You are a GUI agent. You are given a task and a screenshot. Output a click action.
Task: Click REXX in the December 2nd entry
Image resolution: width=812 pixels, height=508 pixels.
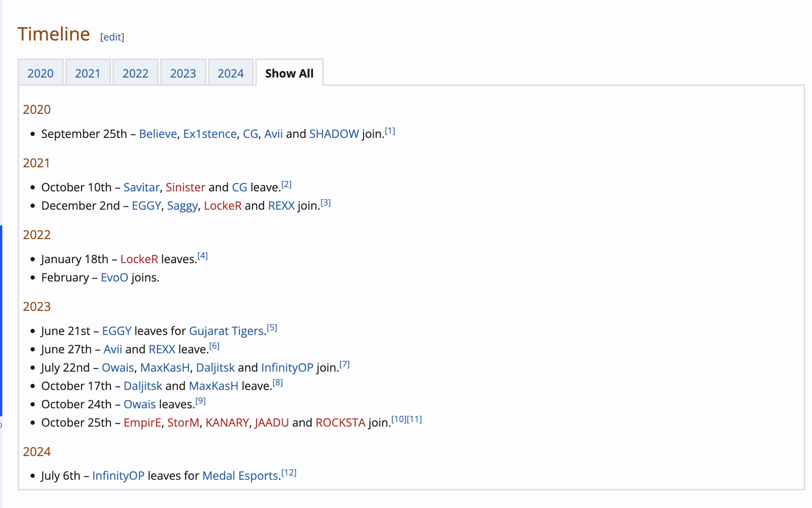click(281, 205)
